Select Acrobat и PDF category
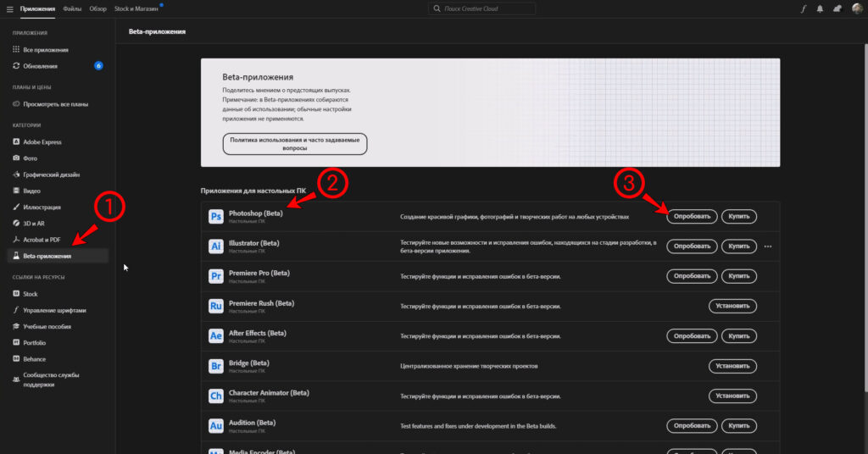 point(58,240)
